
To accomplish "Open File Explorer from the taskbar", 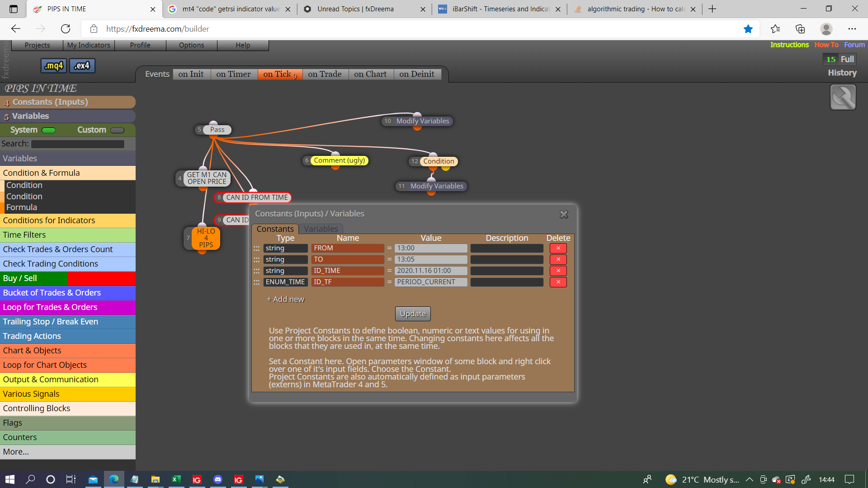I will [156, 479].
